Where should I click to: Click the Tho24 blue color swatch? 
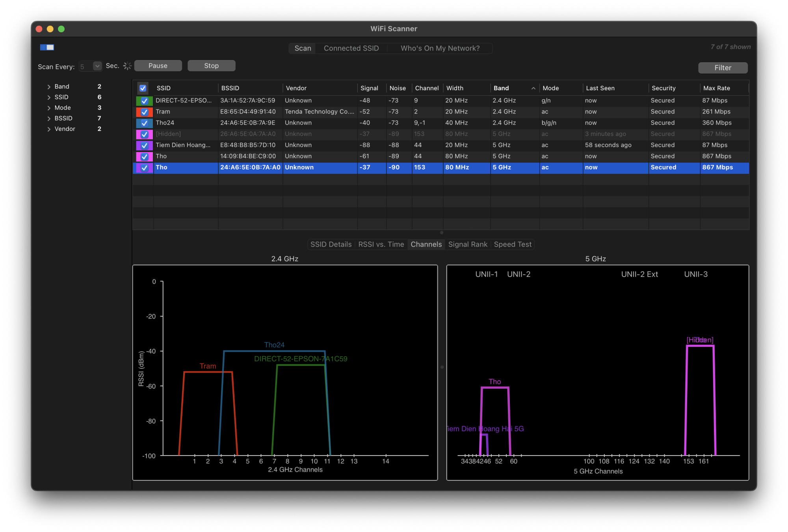pyautogui.click(x=138, y=123)
